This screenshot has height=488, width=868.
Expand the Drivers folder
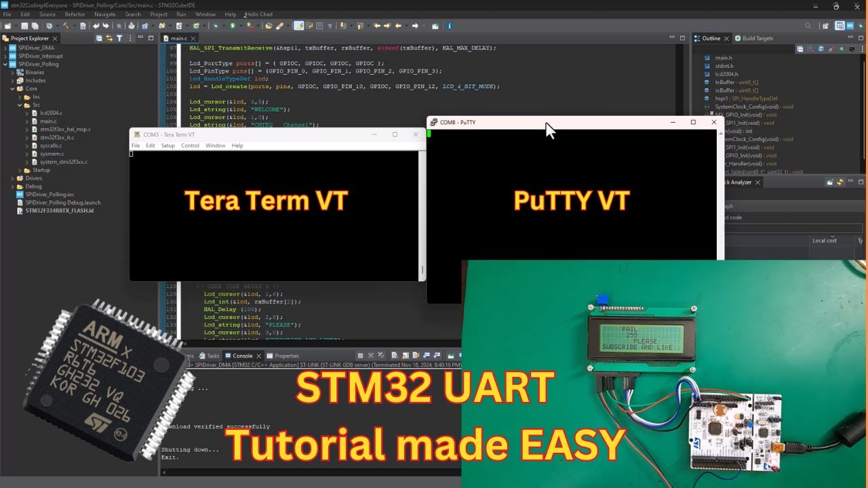12,178
